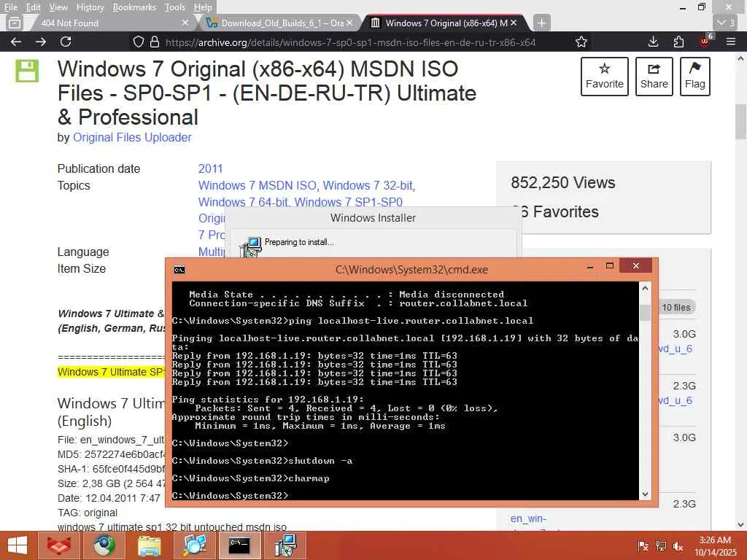This screenshot has height=560, width=747.
Task: Click the browser page scrollbar thumb
Action: point(740,121)
